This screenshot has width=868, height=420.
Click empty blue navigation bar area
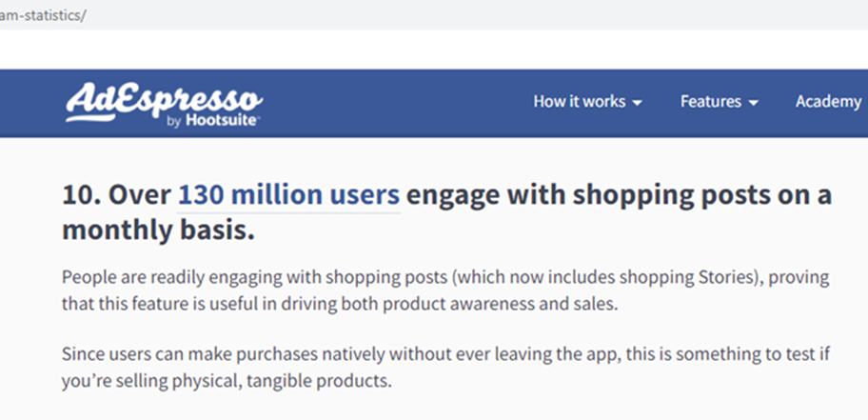[400, 103]
